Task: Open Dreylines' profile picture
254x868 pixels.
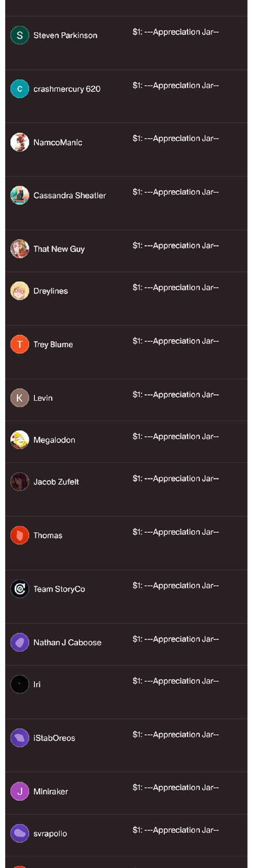Action: pyautogui.click(x=19, y=291)
